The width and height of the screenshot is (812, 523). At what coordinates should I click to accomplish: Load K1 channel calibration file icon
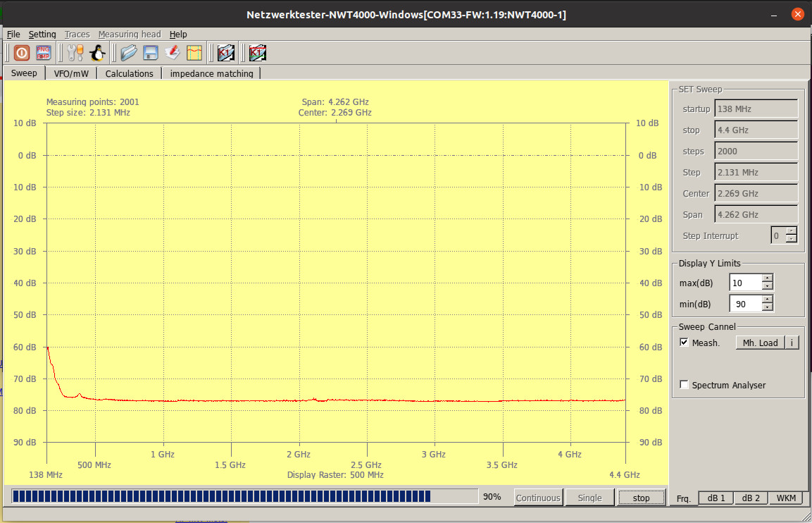pyautogui.click(x=226, y=53)
